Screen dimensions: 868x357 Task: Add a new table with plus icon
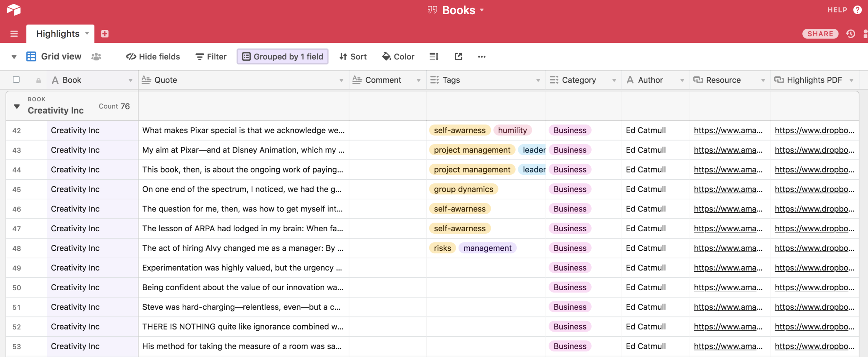coord(105,34)
